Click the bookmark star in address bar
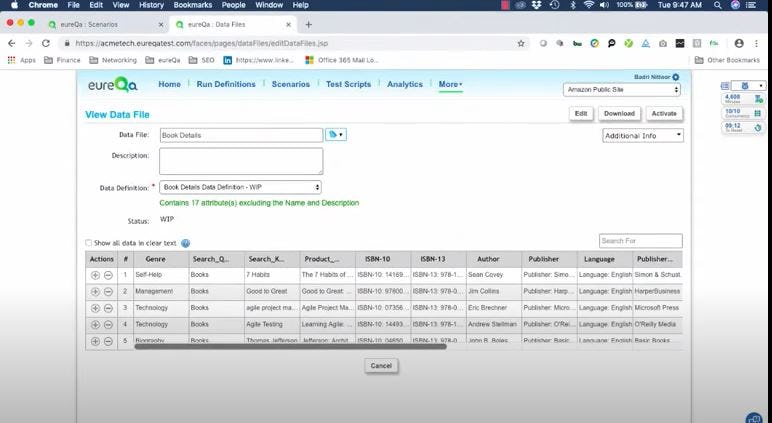Screen dimensions: 772x423 [521, 43]
